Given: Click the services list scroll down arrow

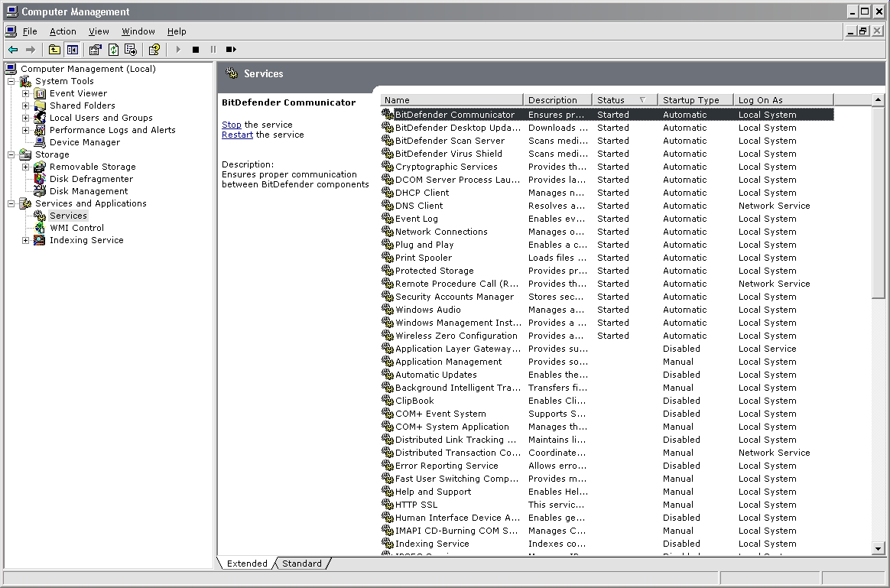Looking at the screenshot, I should [x=878, y=549].
